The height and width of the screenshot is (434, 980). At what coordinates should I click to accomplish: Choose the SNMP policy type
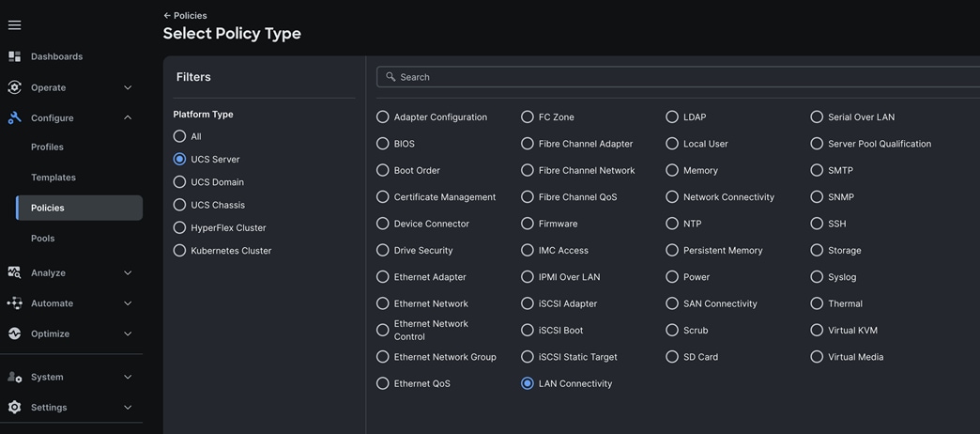[x=817, y=197]
